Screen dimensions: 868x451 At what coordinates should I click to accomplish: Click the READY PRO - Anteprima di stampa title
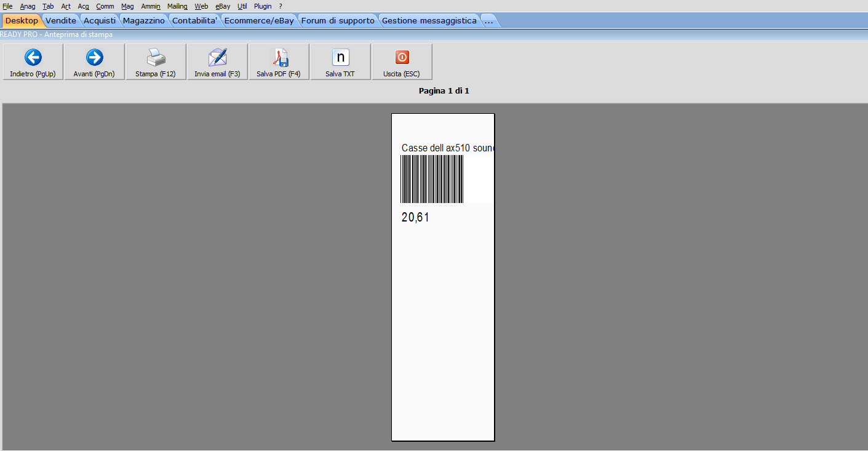click(x=57, y=34)
